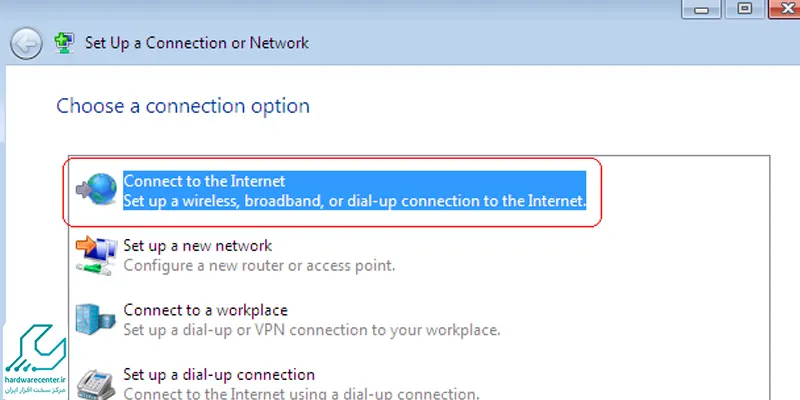Minimize the wizard window
Screen dimensions: 800x400
pos(702,9)
